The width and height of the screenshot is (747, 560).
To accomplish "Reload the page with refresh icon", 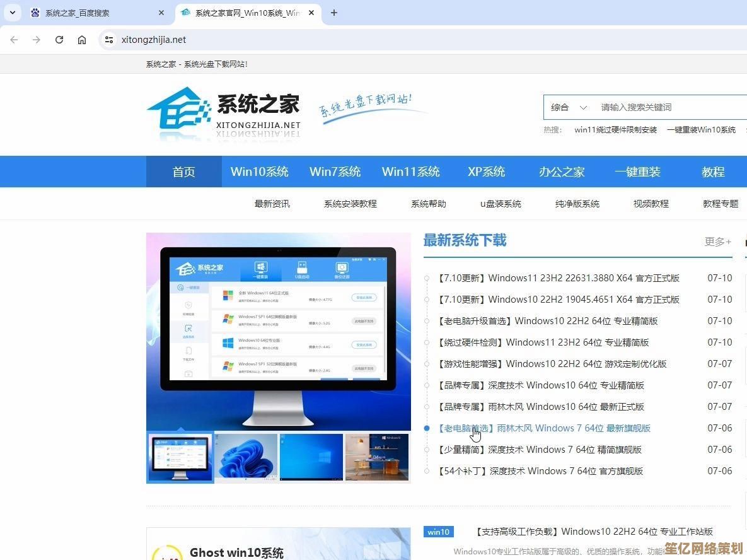I will coord(59,40).
